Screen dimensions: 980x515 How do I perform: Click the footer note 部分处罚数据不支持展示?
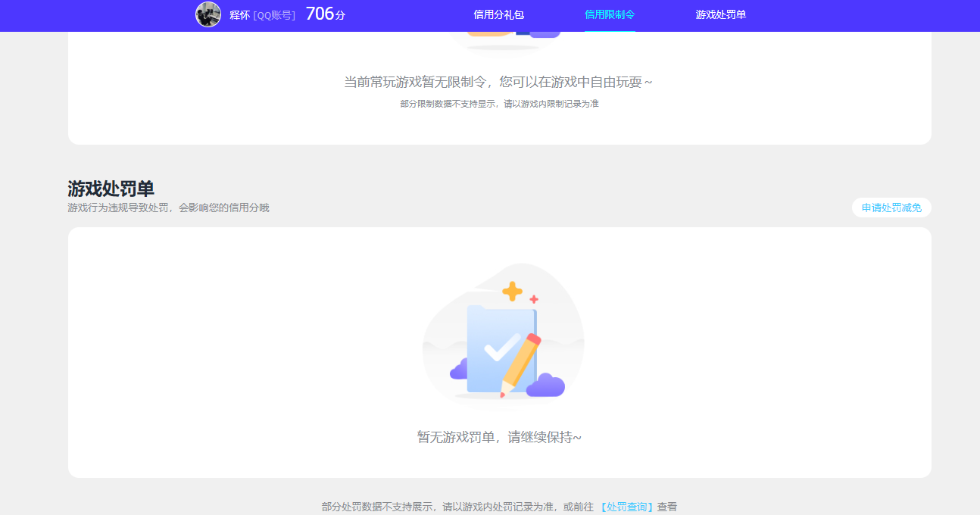pos(378,507)
